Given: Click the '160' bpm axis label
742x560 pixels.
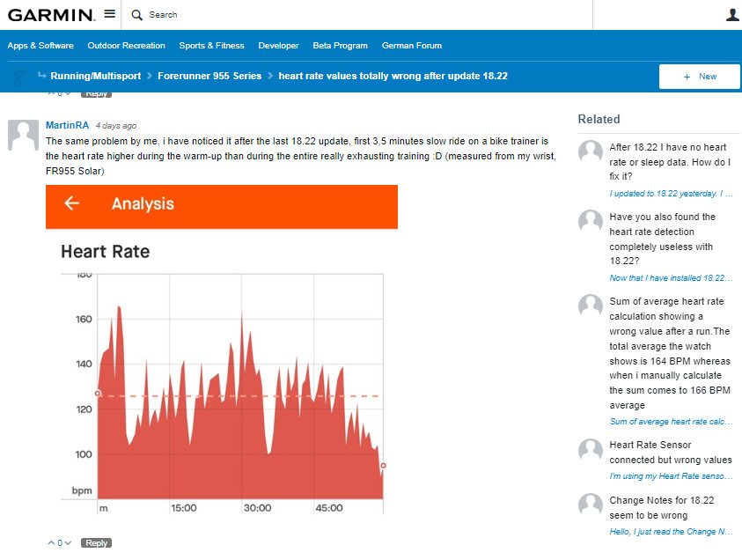Looking at the screenshot, I should click(84, 319).
